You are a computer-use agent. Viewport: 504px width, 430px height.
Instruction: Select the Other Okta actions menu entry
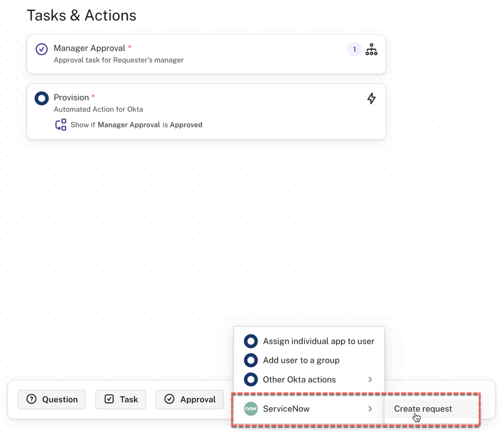[x=299, y=379]
